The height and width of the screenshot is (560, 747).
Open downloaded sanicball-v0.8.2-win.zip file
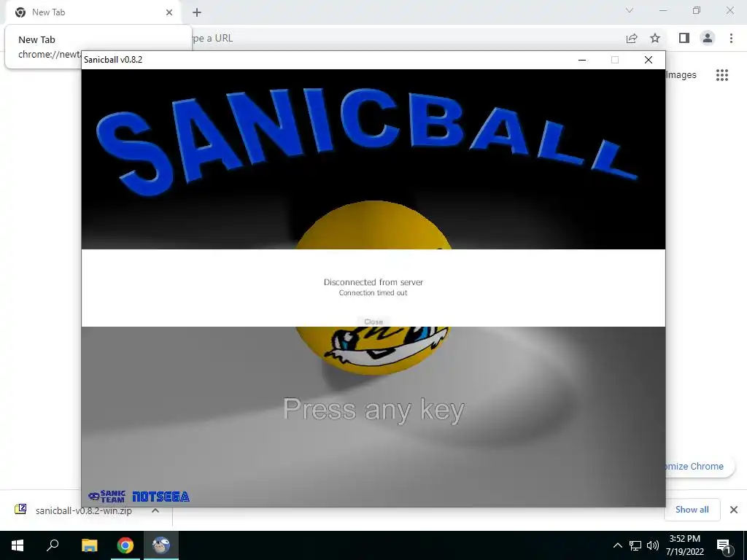coord(83,510)
